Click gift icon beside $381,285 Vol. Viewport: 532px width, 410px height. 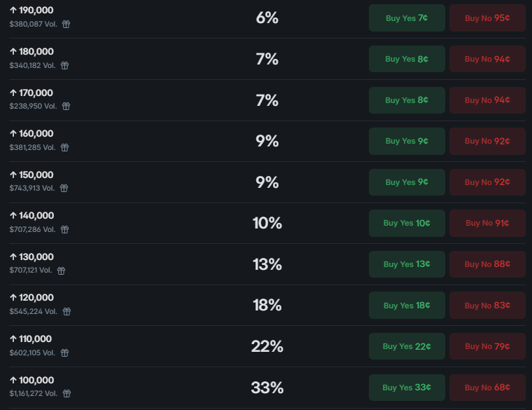64,148
